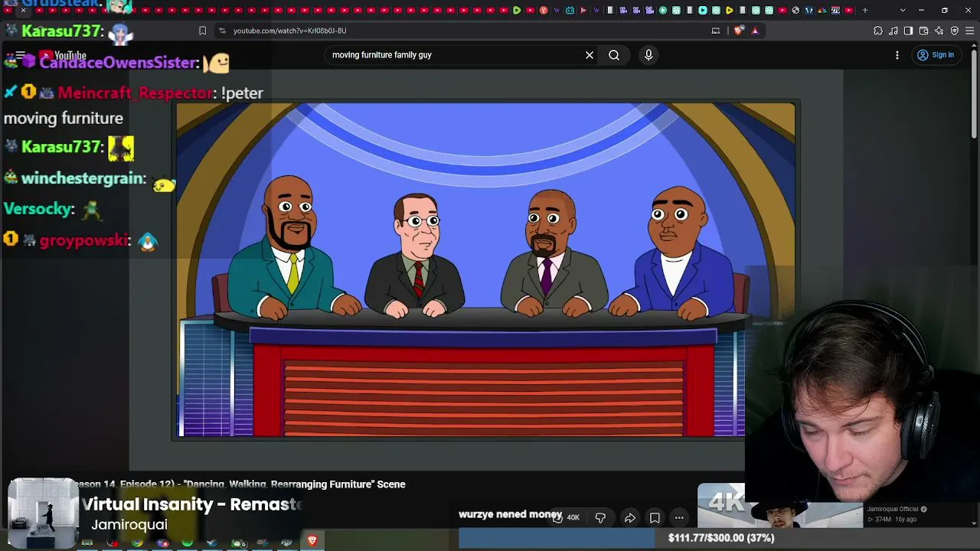Viewport: 980px width, 551px height.
Task: Open the Jamiroquai Official channel name
Action: click(x=892, y=509)
